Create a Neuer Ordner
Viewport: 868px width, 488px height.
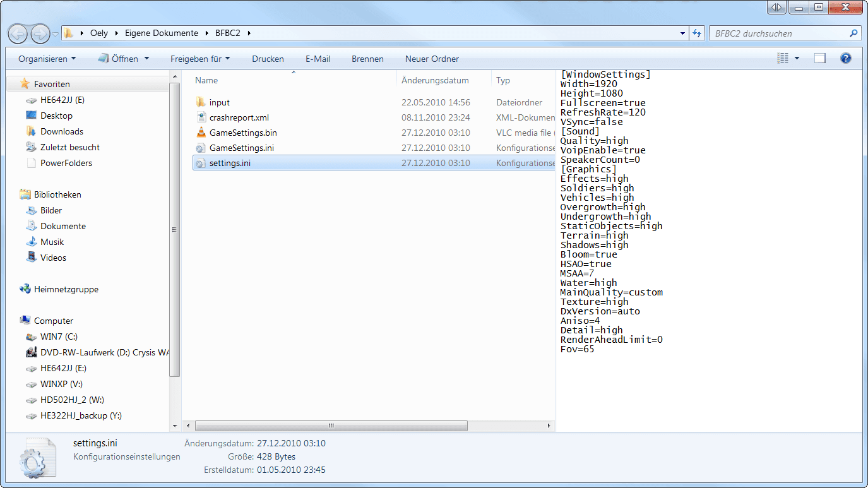tap(432, 59)
